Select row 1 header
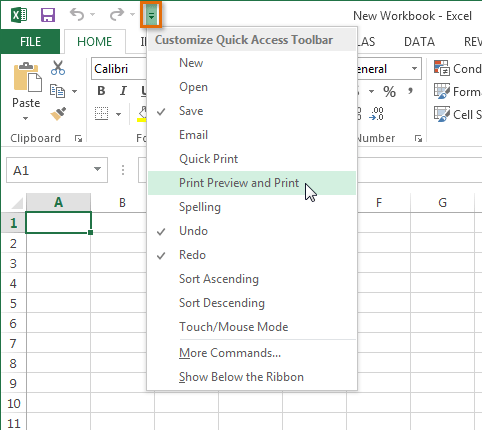Screen dimensions: 482x430 pos(13,223)
